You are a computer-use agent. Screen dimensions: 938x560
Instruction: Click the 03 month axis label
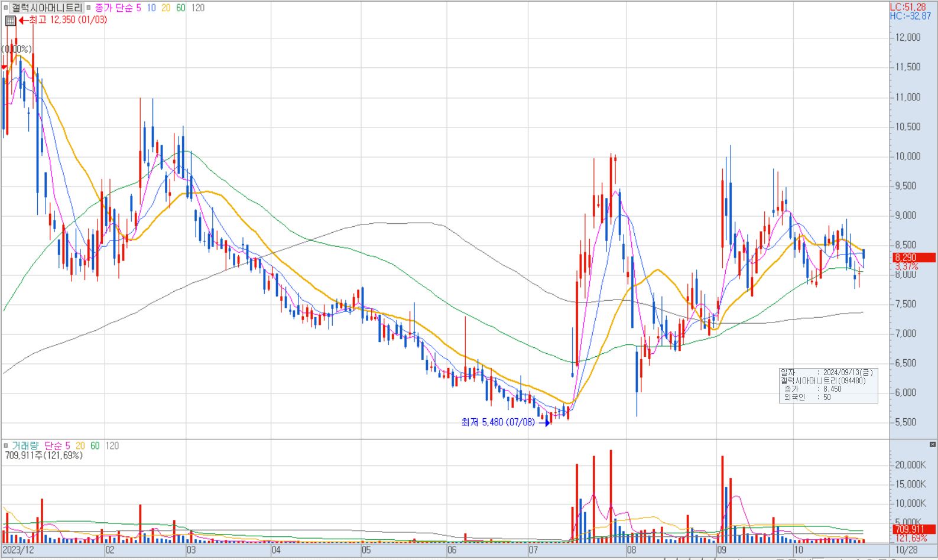click(191, 550)
